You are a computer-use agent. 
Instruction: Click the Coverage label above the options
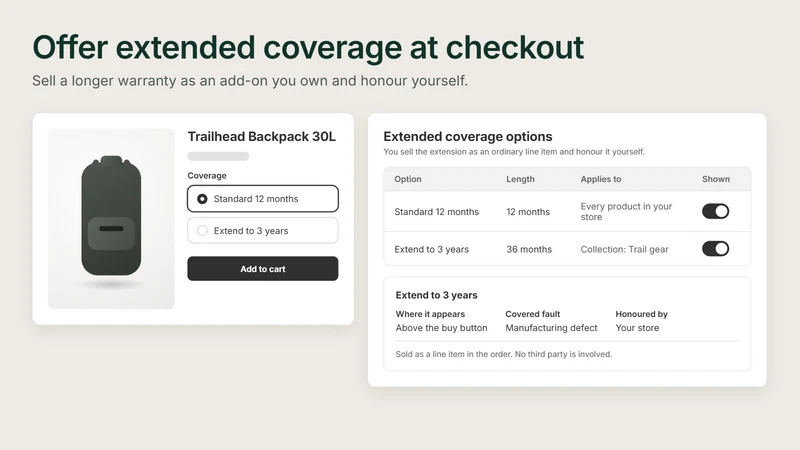(207, 176)
